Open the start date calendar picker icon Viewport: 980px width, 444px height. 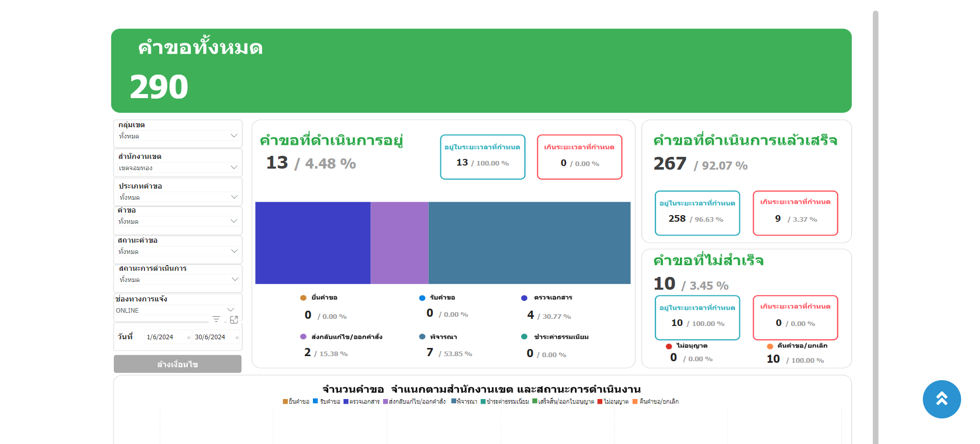pos(188,337)
